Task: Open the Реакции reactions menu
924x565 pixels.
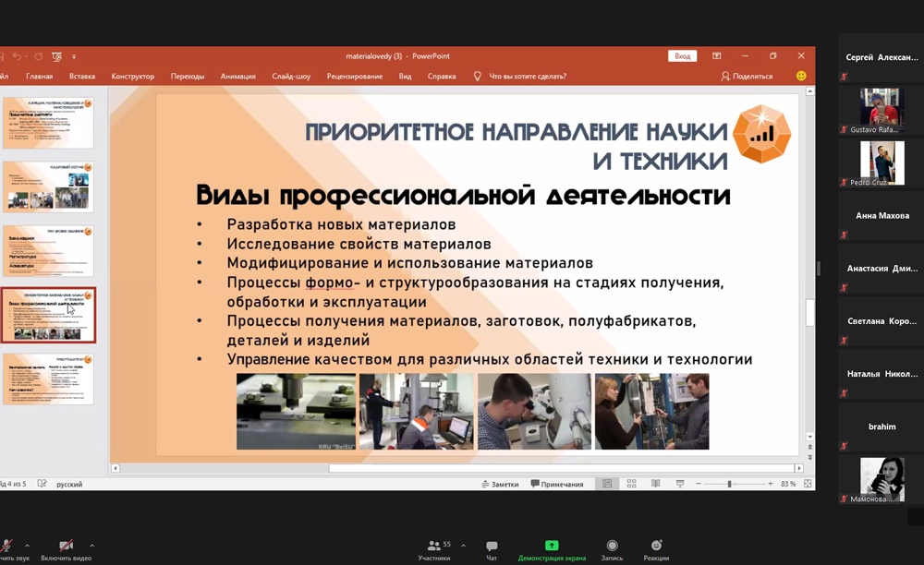Action: coord(656,548)
